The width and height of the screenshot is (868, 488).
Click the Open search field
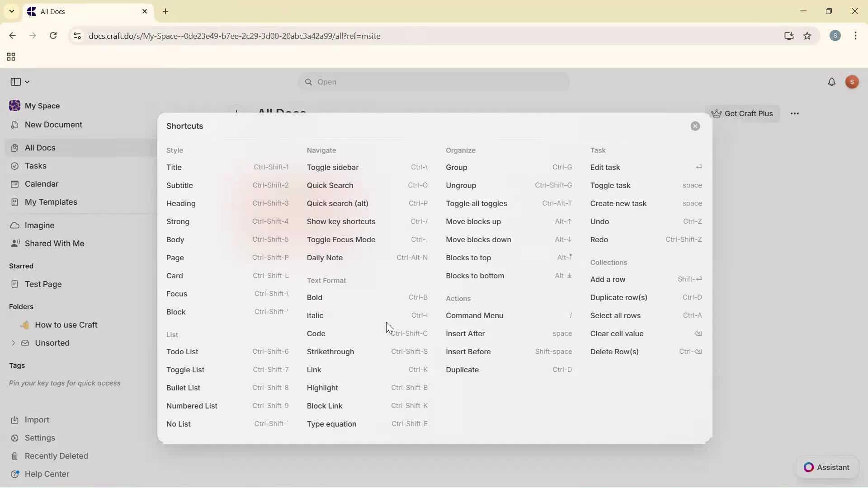(x=433, y=82)
